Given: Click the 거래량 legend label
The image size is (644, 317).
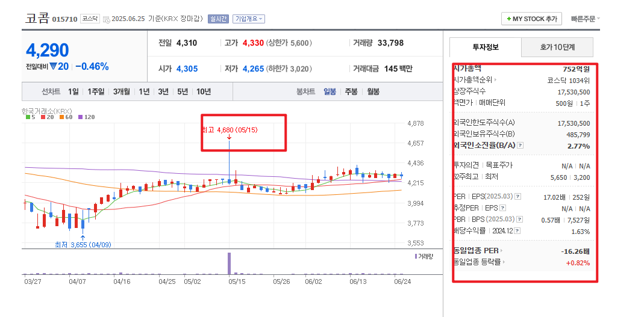Looking at the screenshot, I should point(424,256).
